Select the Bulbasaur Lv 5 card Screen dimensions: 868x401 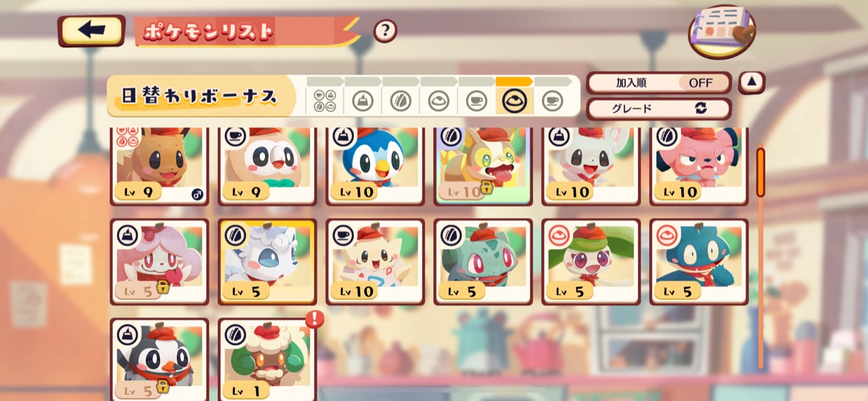pyautogui.click(x=483, y=261)
